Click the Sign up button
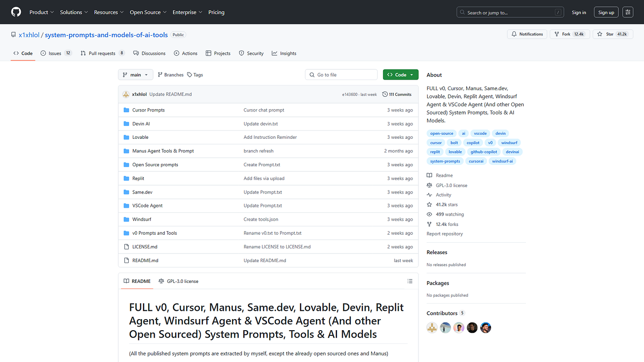 tap(606, 12)
